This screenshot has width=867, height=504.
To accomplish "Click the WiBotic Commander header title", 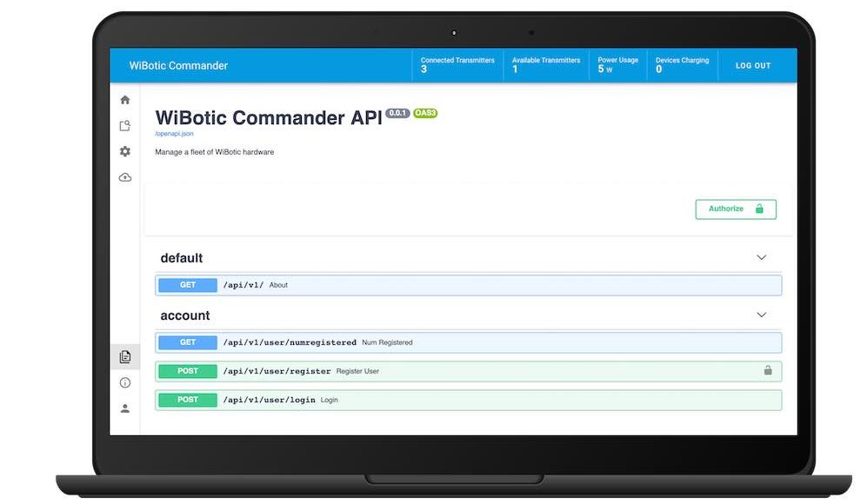I will point(178,66).
